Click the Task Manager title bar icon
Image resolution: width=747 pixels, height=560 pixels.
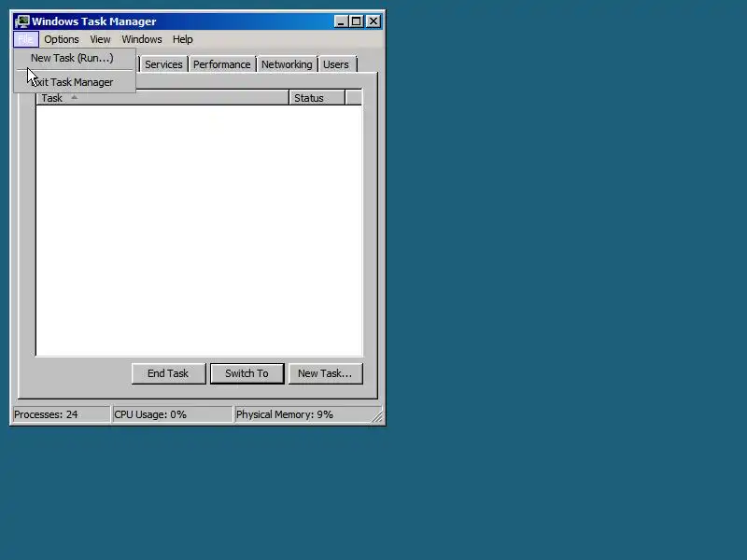(x=21, y=21)
